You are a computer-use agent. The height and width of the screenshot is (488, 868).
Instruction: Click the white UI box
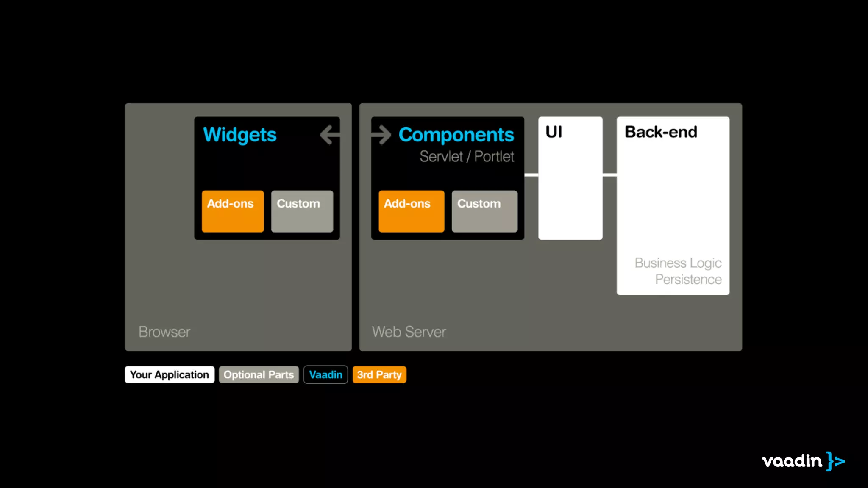point(570,186)
